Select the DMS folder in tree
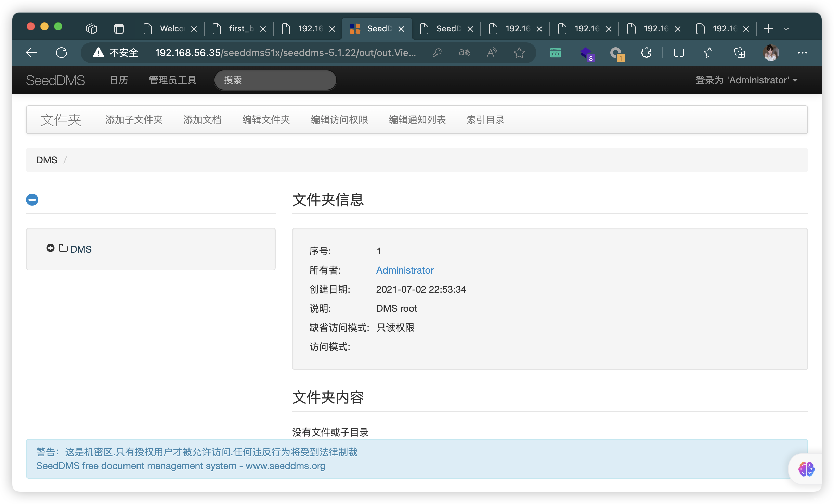This screenshot has width=834, height=504. click(x=81, y=249)
